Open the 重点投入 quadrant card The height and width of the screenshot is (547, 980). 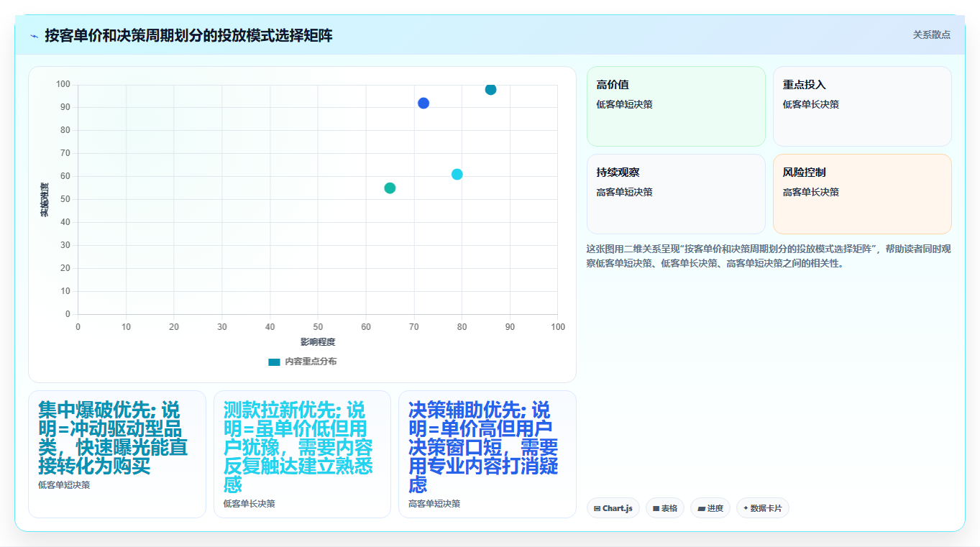point(862,106)
